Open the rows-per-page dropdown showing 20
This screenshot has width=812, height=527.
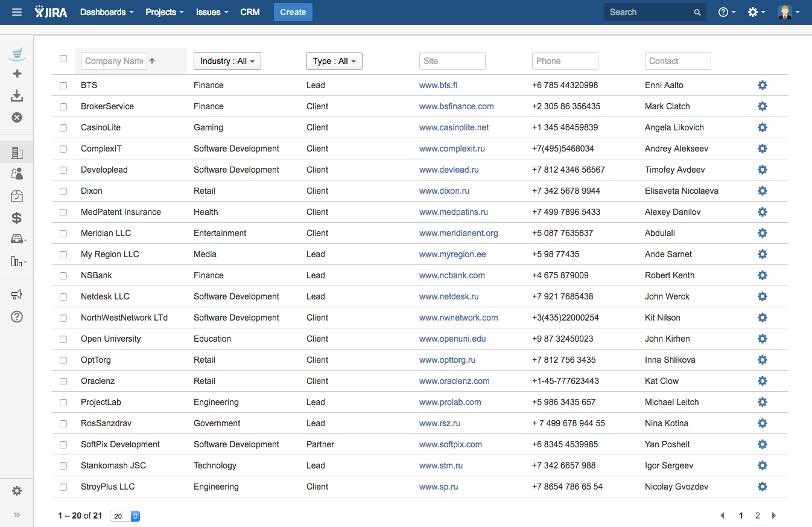click(126, 516)
